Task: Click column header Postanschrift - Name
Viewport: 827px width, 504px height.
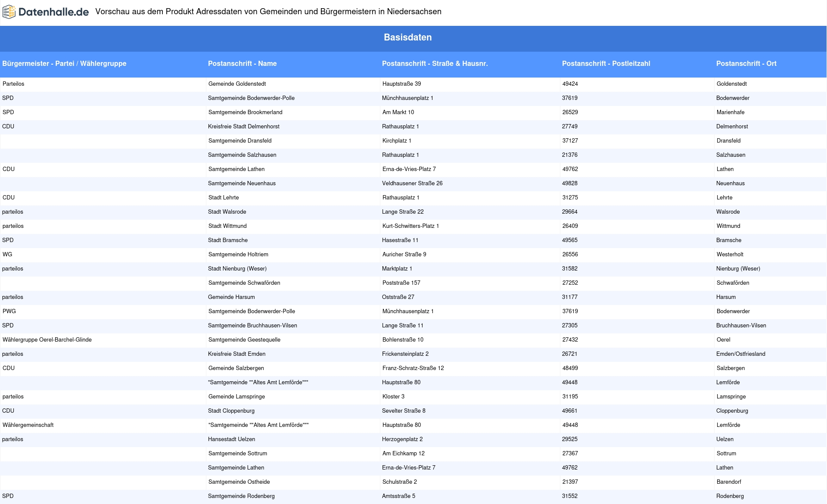Action: point(242,63)
